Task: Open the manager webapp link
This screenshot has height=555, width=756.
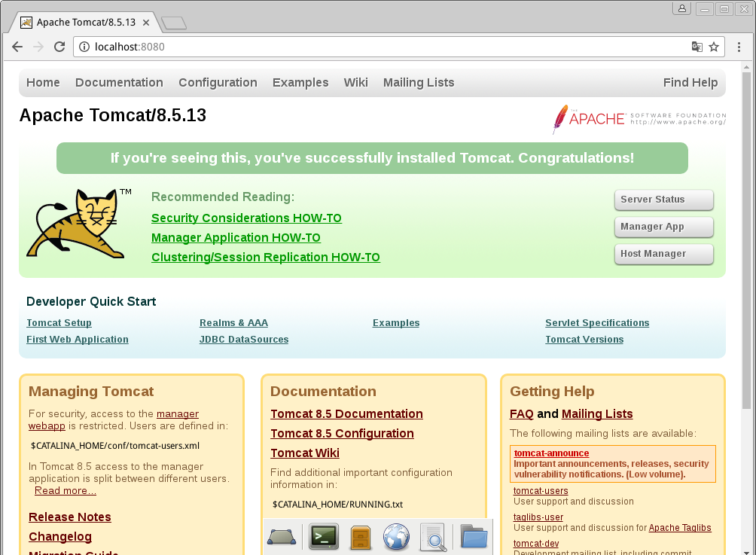Action: 178,413
